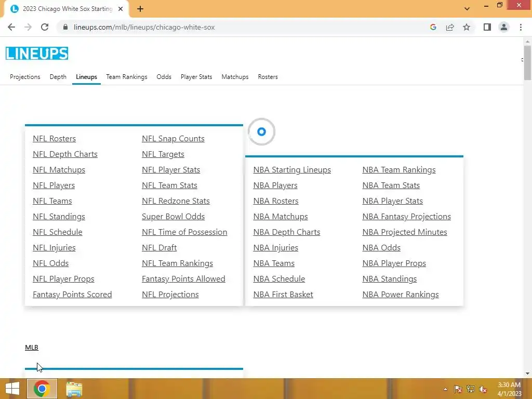Click the address bar URL
Image resolution: width=532 pixels, height=399 pixels.
pos(144,27)
